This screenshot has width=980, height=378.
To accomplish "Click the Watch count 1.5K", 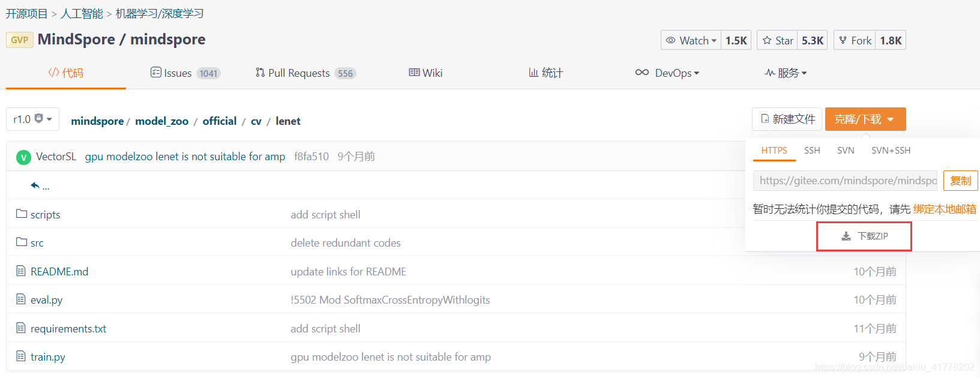I will click(x=736, y=40).
